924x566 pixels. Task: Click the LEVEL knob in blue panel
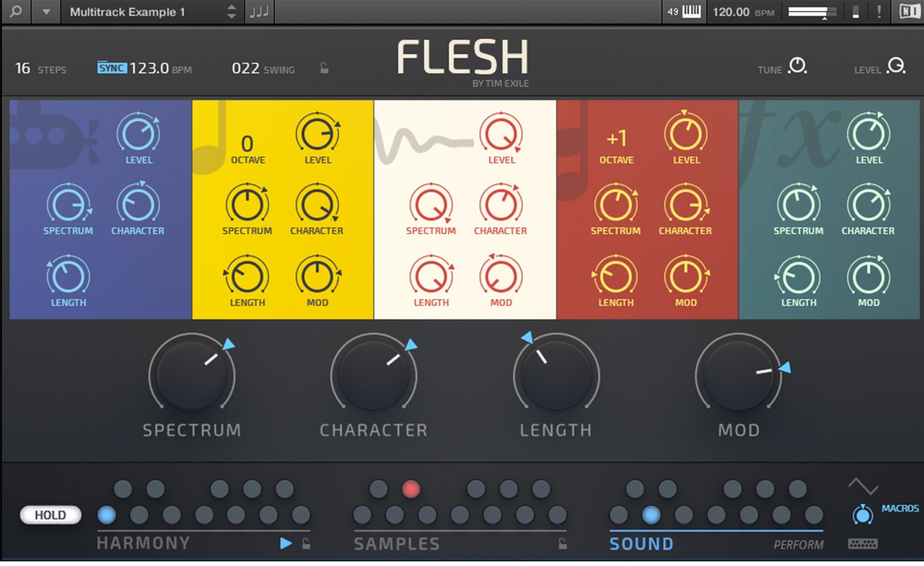point(139,134)
